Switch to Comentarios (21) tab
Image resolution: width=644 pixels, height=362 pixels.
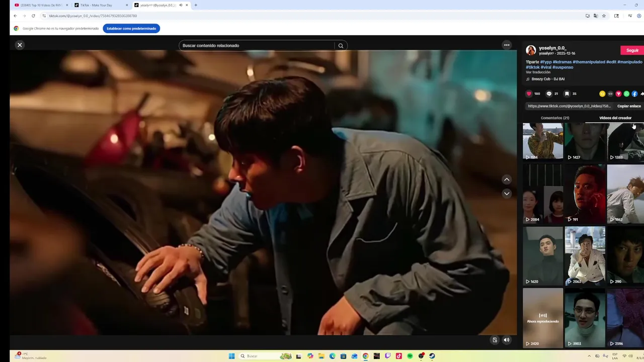click(x=554, y=118)
